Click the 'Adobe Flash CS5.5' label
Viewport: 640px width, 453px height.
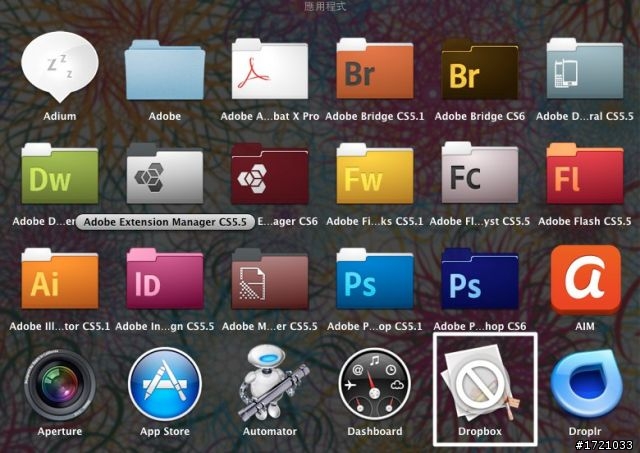click(x=584, y=221)
